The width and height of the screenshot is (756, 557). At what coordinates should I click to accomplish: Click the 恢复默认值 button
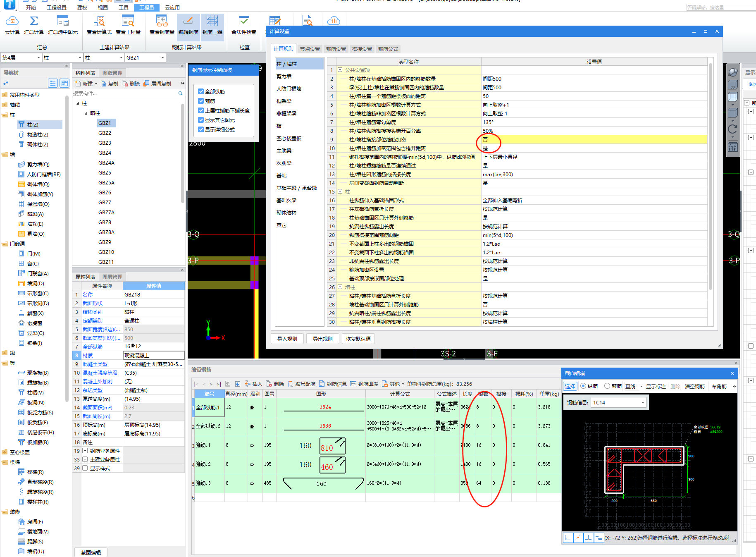[x=358, y=339]
